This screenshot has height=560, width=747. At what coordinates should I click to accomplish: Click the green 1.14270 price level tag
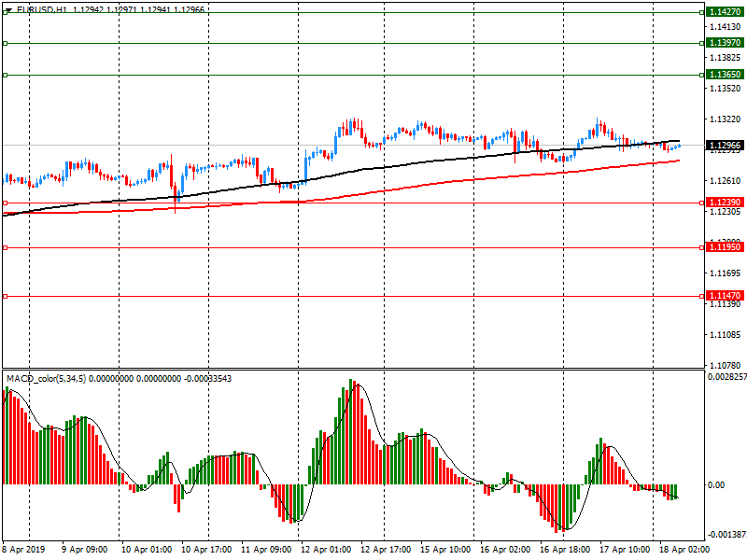click(x=726, y=11)
